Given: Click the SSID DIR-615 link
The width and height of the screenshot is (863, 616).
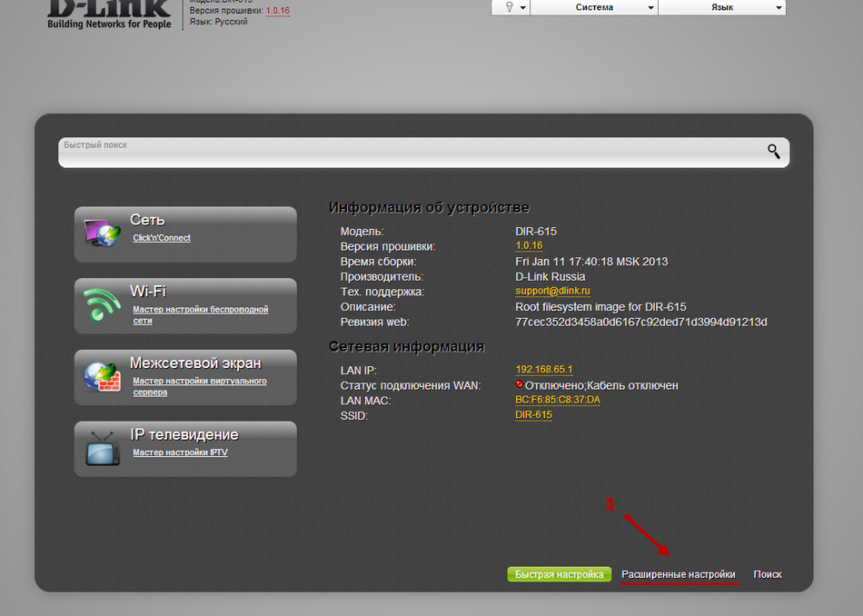Looking at the screenshot, I should [533, 415].
